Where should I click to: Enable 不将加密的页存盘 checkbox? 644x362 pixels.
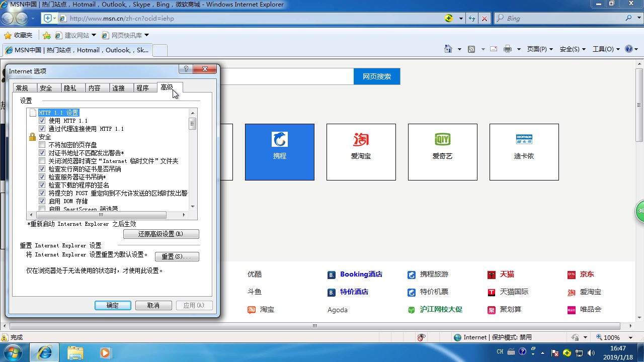point(42,145)
